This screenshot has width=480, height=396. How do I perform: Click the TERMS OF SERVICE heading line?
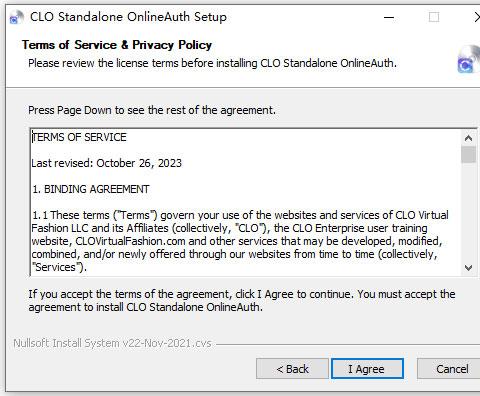pyautogui.click(x=79, y=137)
